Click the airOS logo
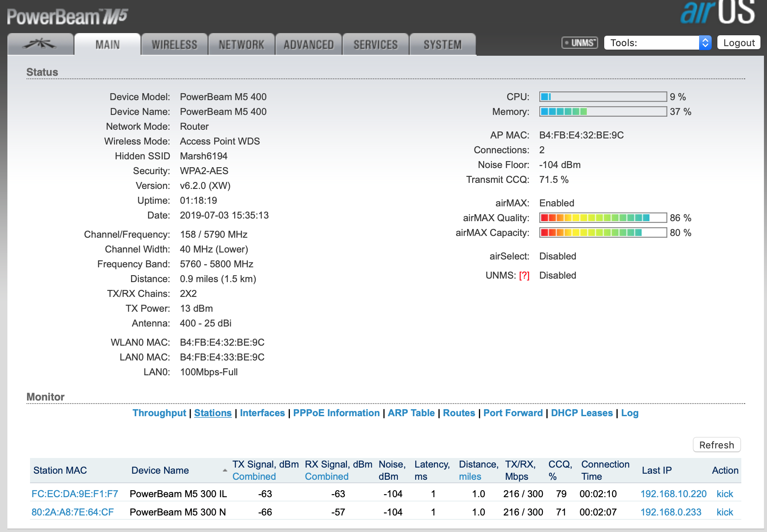Image resolution: width=767 pixels, height=532 pixels. 717,12
